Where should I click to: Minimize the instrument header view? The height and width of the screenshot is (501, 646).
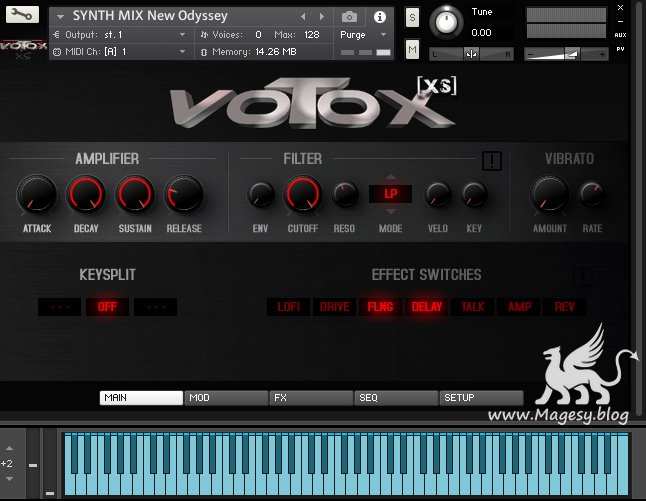(620, 21)
